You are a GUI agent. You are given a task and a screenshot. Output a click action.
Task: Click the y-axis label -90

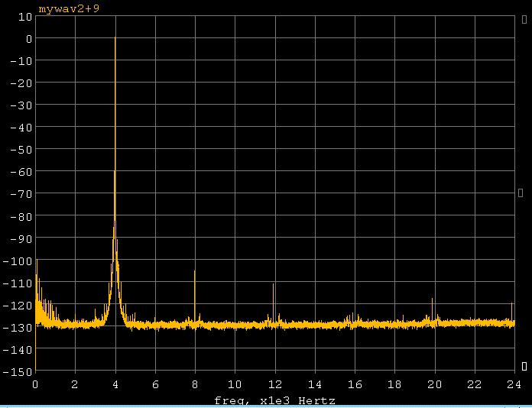[x=21, y=238]
